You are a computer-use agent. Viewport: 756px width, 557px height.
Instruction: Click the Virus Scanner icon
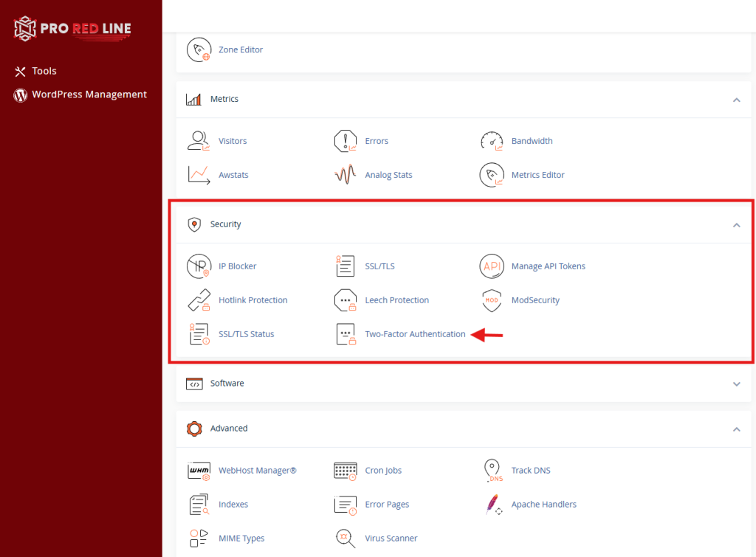(345, 539)
